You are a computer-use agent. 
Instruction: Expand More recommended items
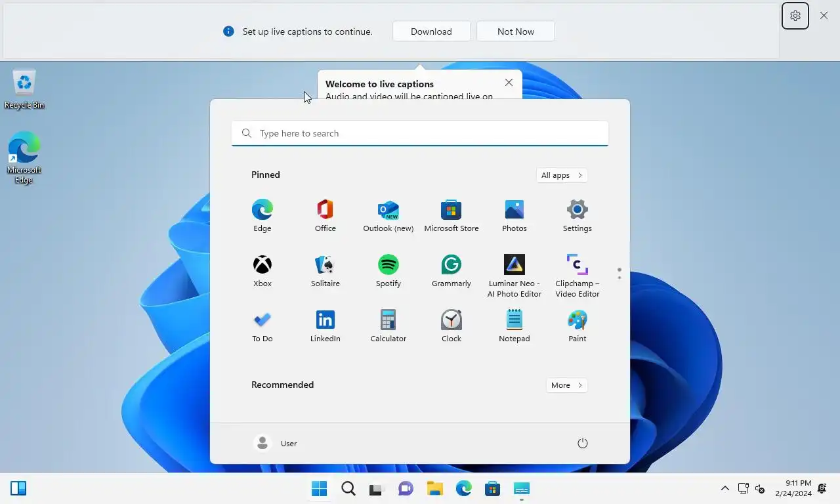[566, 385]
